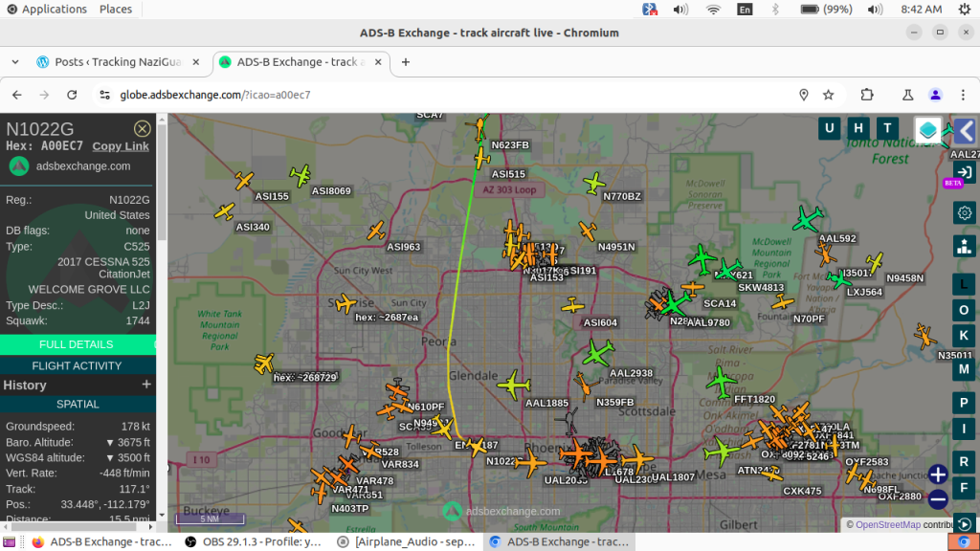Open the Applications menu
Viewport: 980px width, 551px height.
point(47,9)
